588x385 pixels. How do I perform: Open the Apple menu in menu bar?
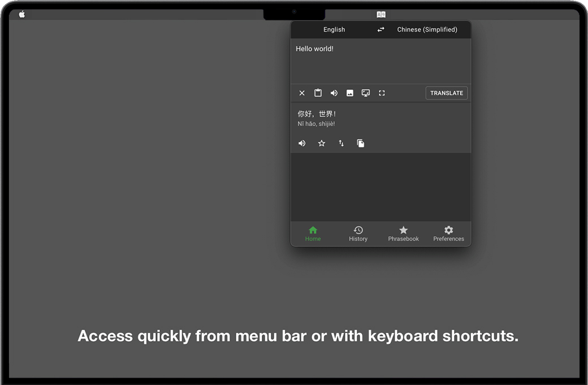pyautogui.click(x=22, y=14)
